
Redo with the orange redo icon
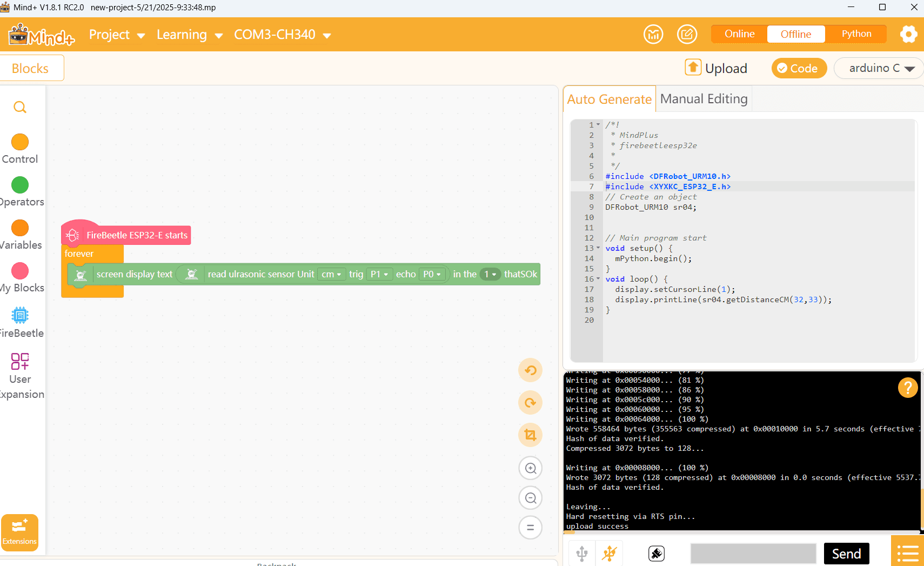coord(531,403)
